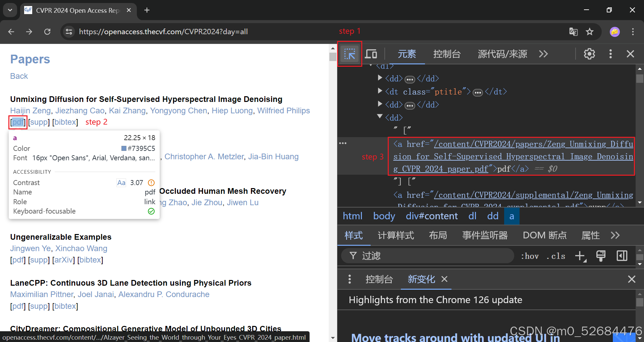Click the page vertical scrollbar thumb

tap(332, 56)
